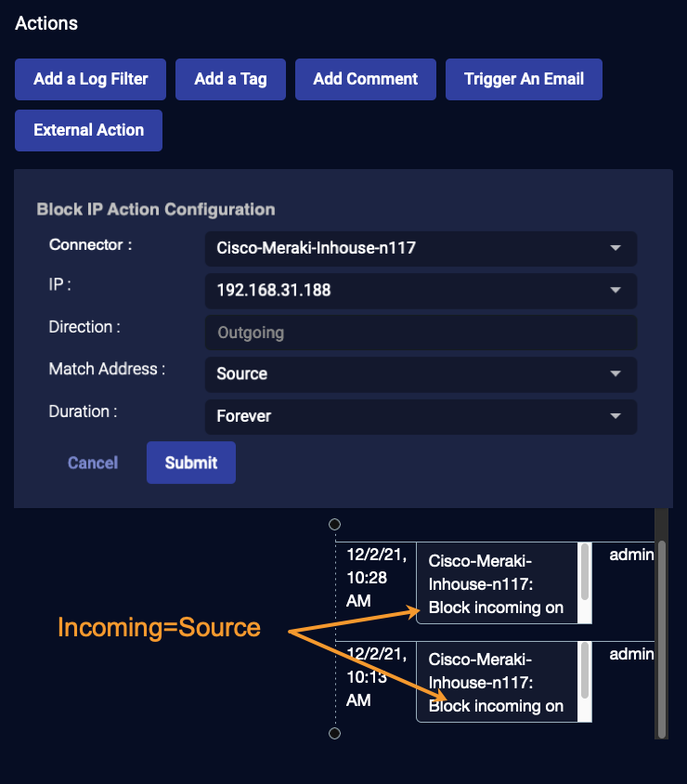Open the Add Comment action

(365, 80)
